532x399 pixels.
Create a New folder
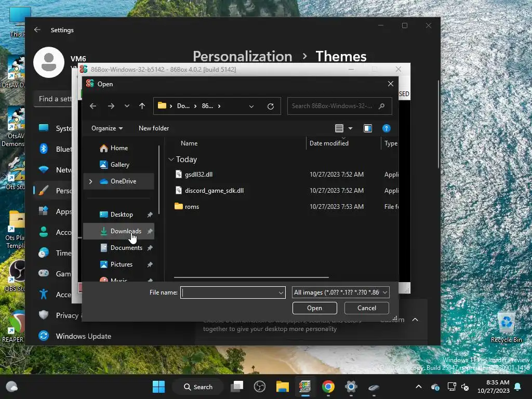coord(154,128)
